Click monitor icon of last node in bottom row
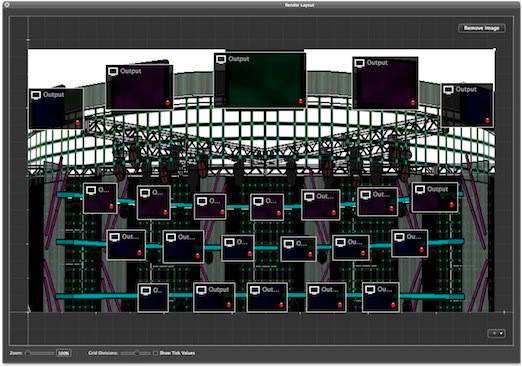The image size is (522, 367). pos(370,290)
